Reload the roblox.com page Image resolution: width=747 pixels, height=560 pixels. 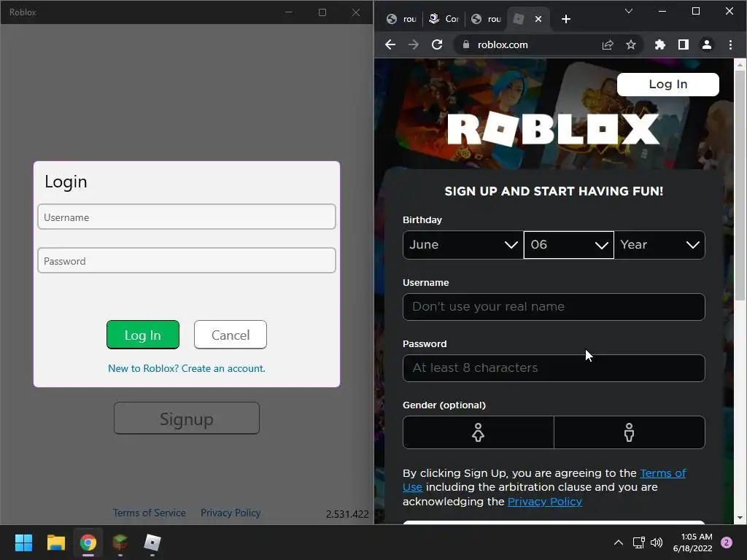[437, 44]
